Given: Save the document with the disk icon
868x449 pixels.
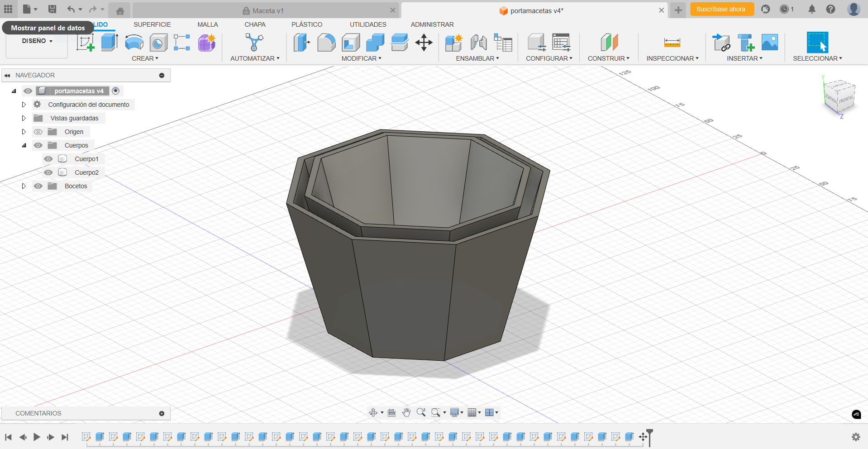Looking at the screenshot, I should 52,9.
